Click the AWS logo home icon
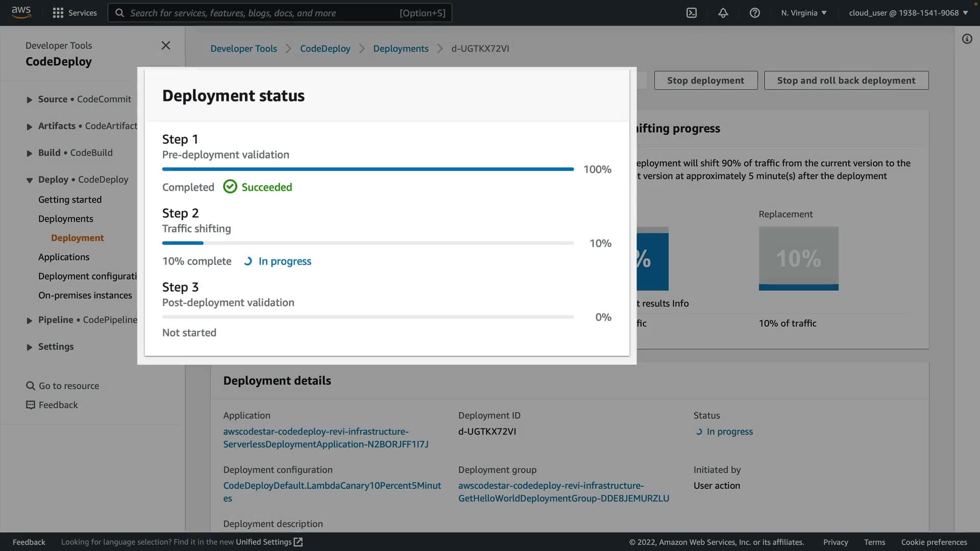The height and width of the screenshot is (551, 980). [x=21, y=12]
